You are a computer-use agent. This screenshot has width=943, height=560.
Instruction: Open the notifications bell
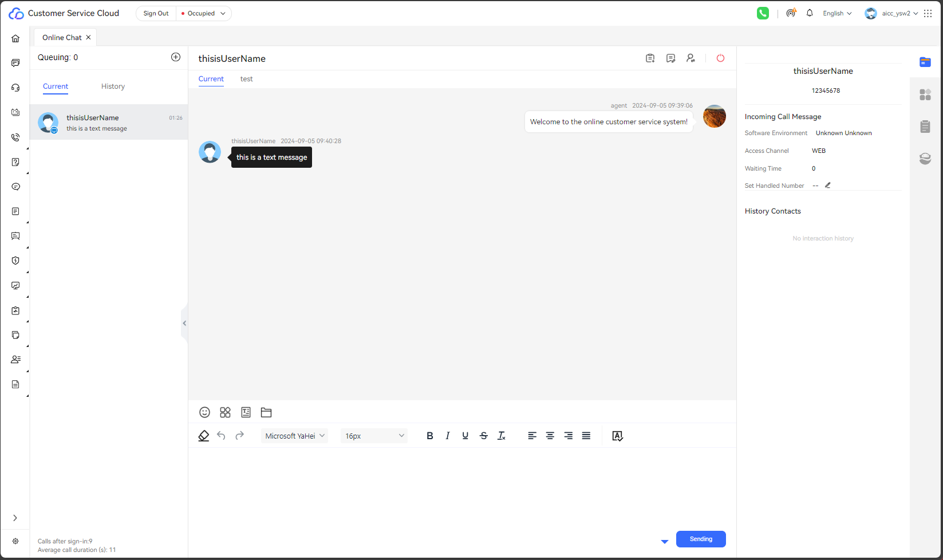(x=810, y=13)
